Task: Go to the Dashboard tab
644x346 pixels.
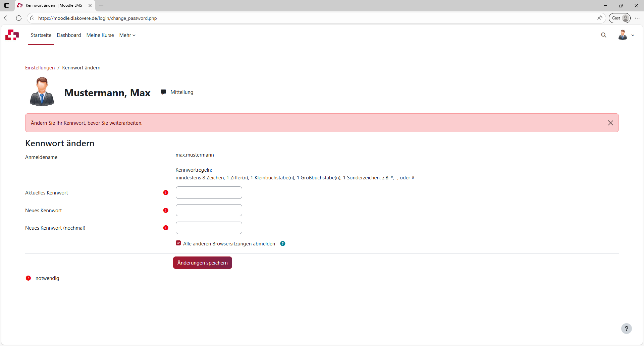Action: 69,35
